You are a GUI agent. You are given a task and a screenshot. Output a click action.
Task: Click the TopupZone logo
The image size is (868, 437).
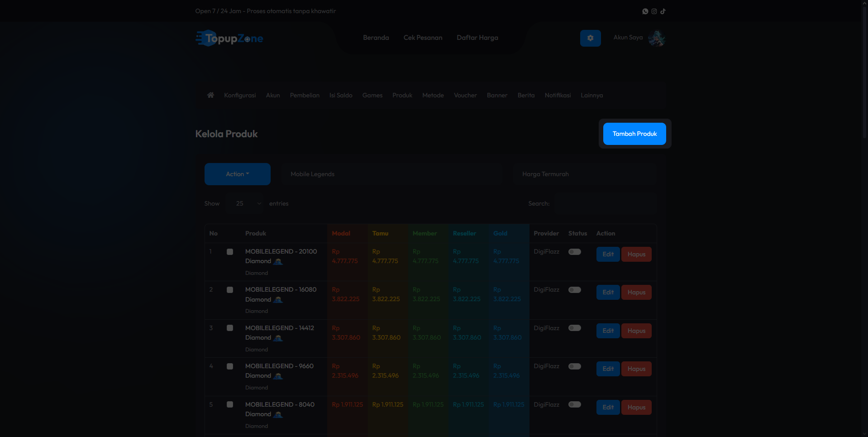pos(229,38)
